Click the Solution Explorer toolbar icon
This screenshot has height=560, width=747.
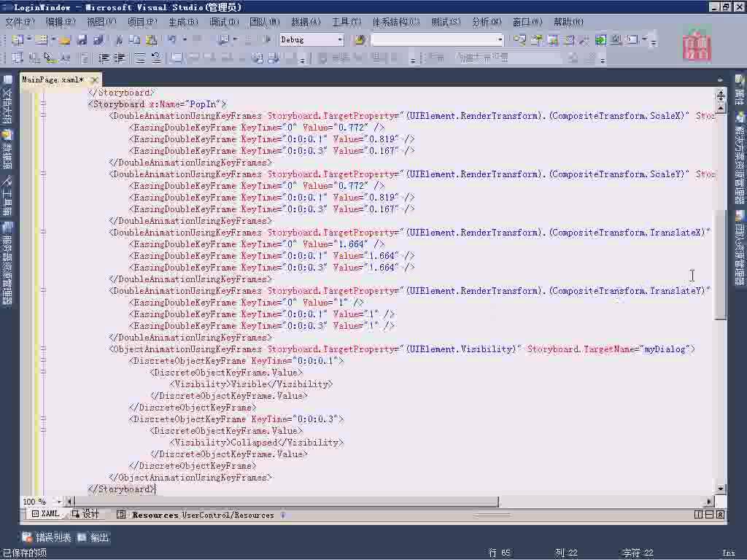519,40
